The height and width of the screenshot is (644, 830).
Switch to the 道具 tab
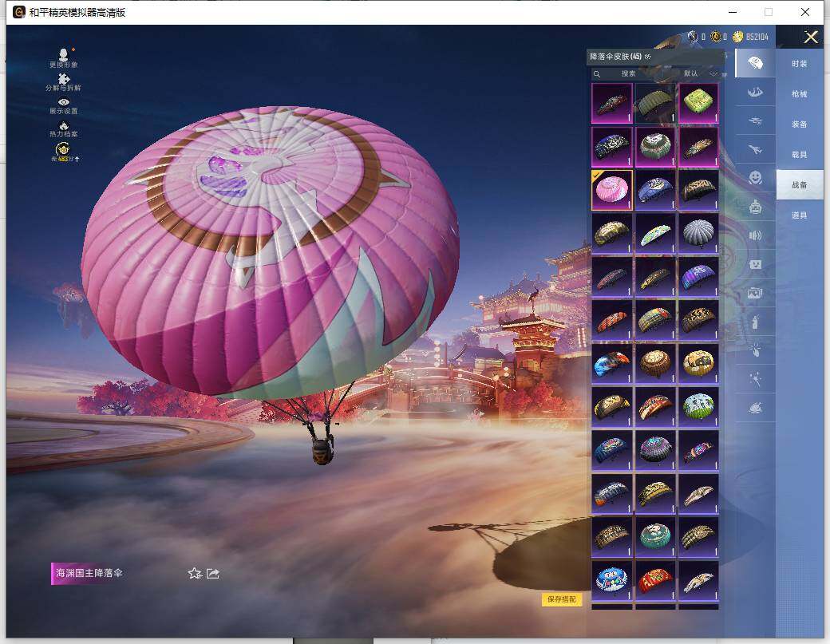point(800,215)
